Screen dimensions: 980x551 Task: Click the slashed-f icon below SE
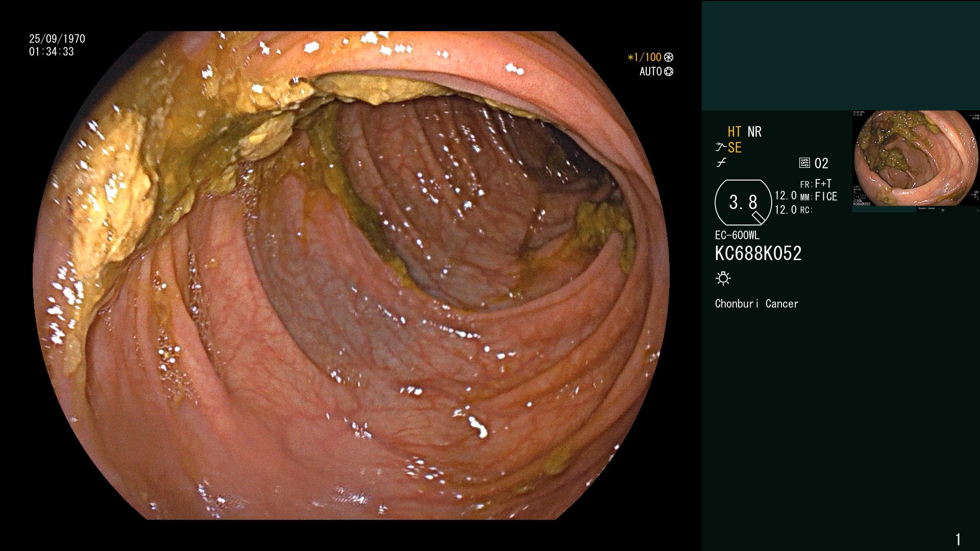point(721,163)
